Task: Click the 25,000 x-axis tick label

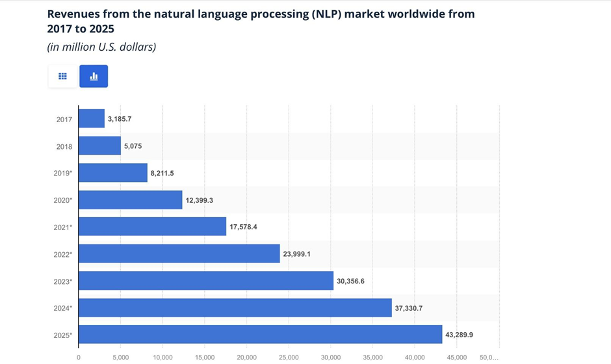Action: (289, 357)
